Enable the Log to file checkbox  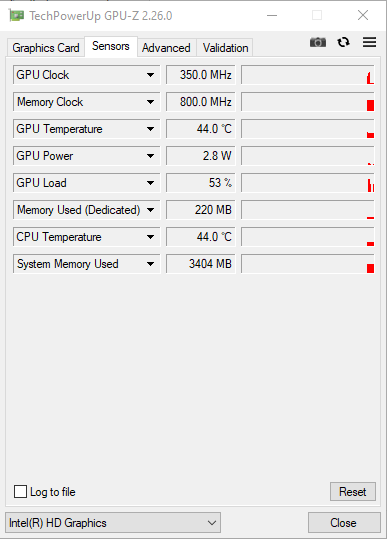tap(20, 491)
